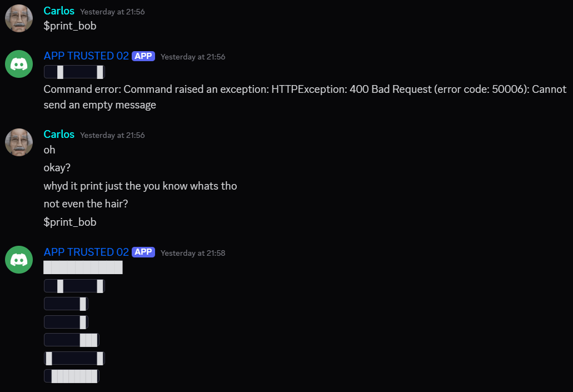Click the code block above the Command error text

(74, 72)
